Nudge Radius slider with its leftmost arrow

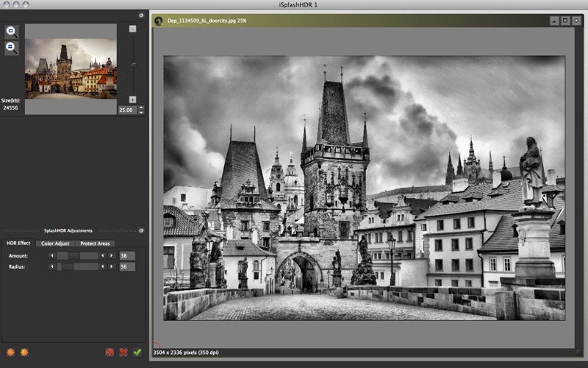point(51,266)
